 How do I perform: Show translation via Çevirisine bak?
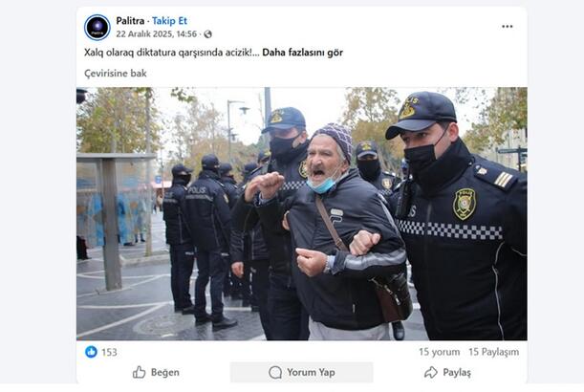116,74
